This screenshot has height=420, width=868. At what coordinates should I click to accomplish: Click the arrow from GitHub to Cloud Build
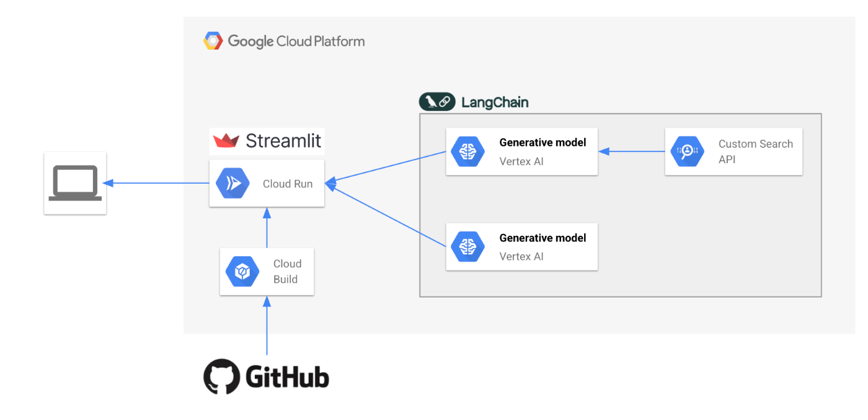(267, 326)
